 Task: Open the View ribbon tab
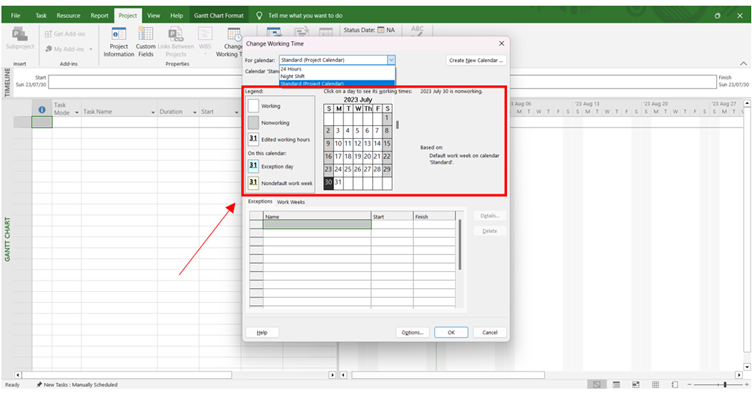153,15
